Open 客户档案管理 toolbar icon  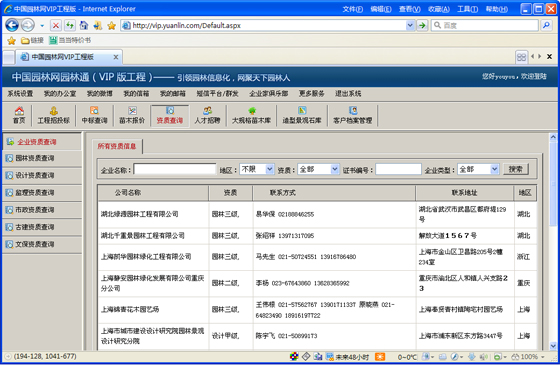click(352, 115)
